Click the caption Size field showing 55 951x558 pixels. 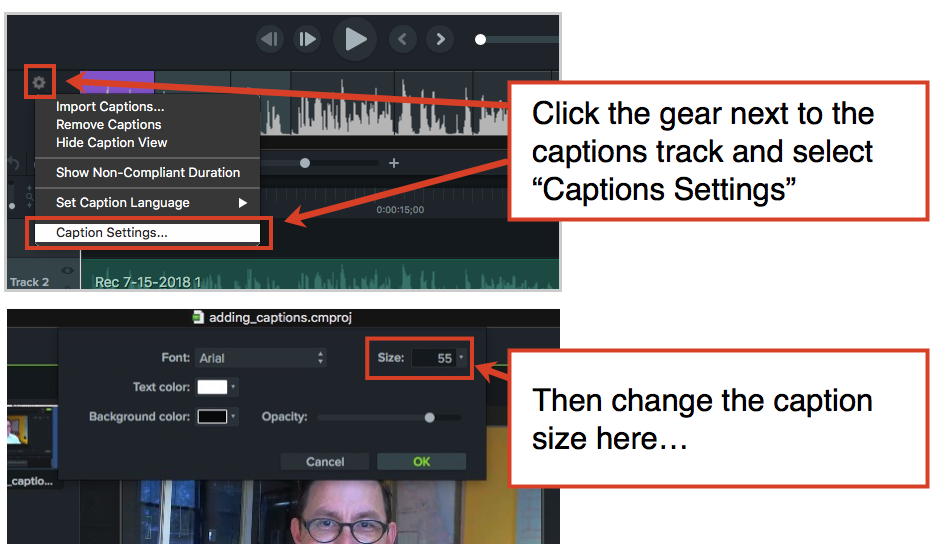(x=432, y=358)
